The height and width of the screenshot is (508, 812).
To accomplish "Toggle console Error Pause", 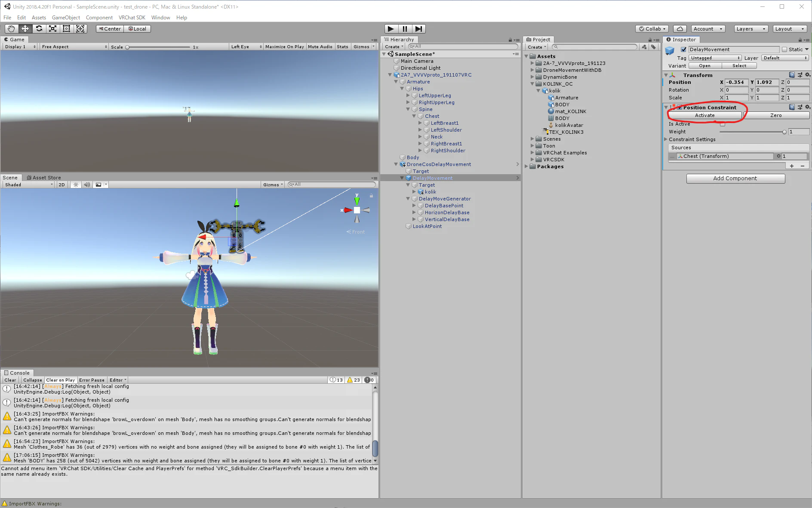I will pyautogui.click(x=92, y=380).
